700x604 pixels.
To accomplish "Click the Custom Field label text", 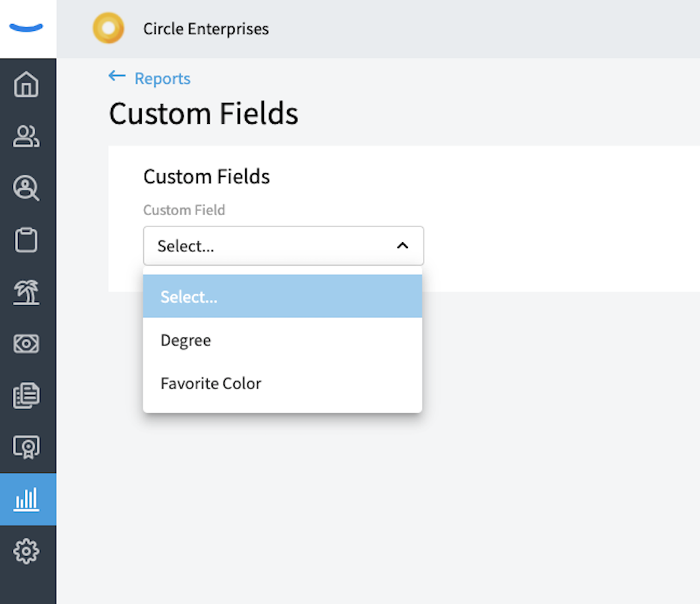I will [184, 210].
